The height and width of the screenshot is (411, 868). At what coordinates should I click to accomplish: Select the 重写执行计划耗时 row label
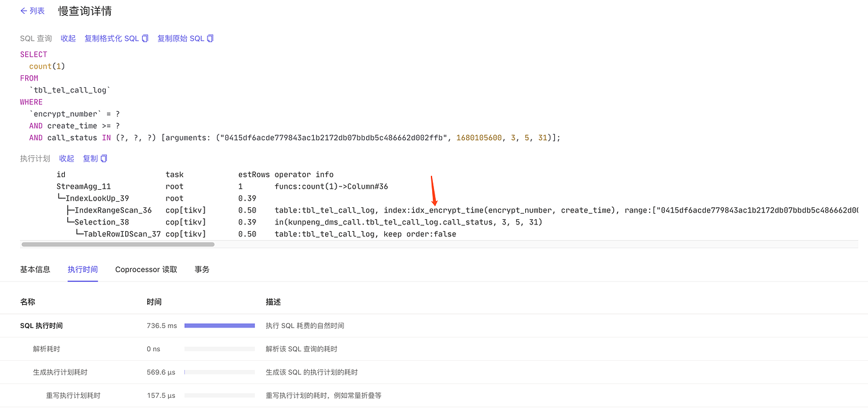click(73, 395)
